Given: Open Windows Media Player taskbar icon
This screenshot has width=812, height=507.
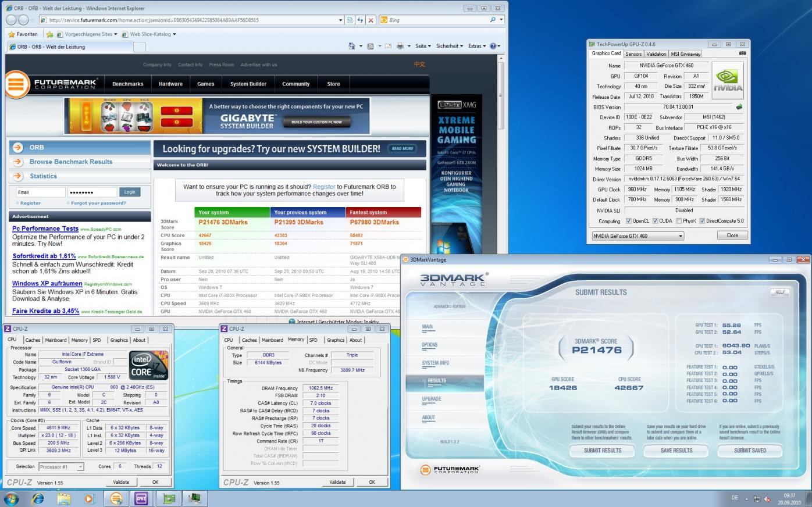Looking at the screenshot, I should coord(89,499).
